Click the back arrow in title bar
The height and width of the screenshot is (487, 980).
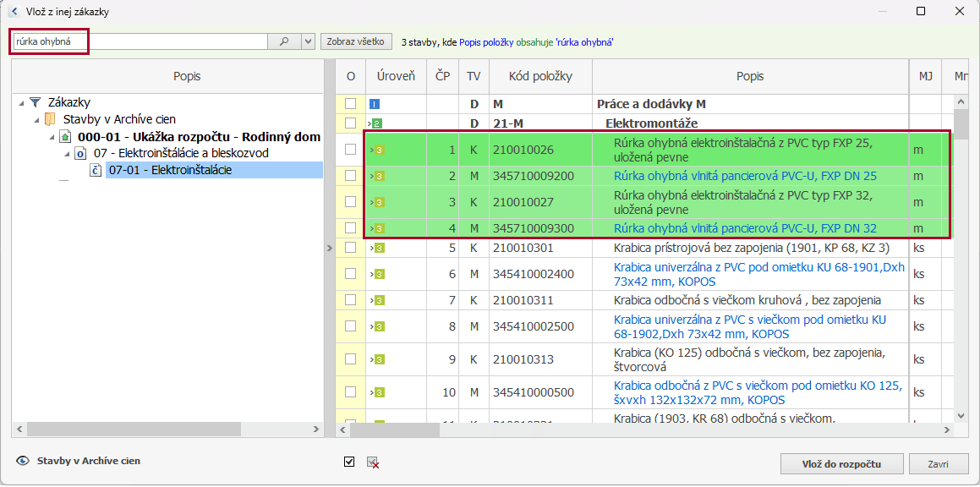tap(14, 12)
